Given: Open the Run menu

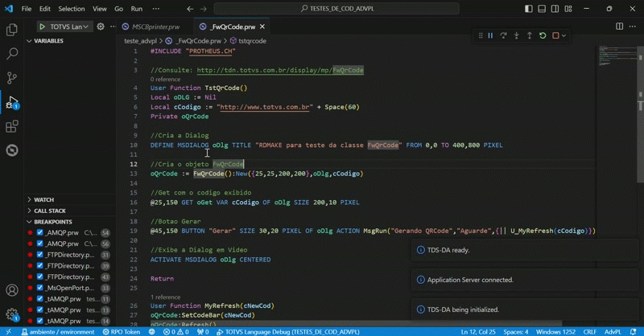Looking at the screenshot, I should click(x=137, y=9).
